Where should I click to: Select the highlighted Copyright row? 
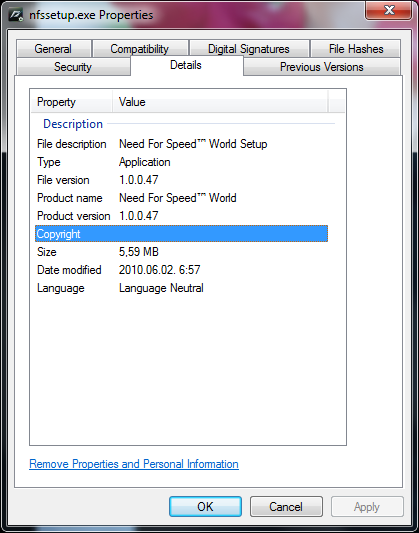181,234
